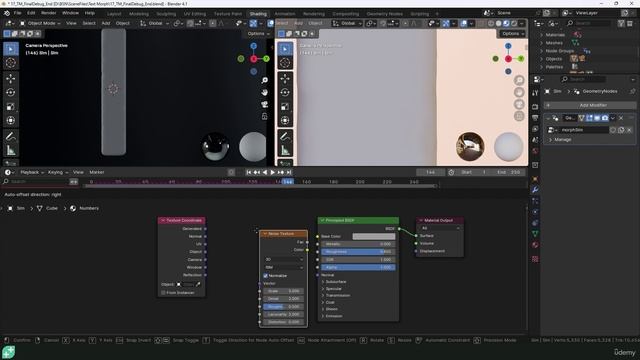This screenshot has width=640, height=360.
Task: Toggle From Instancer checkbox
Action: point(163,293)
